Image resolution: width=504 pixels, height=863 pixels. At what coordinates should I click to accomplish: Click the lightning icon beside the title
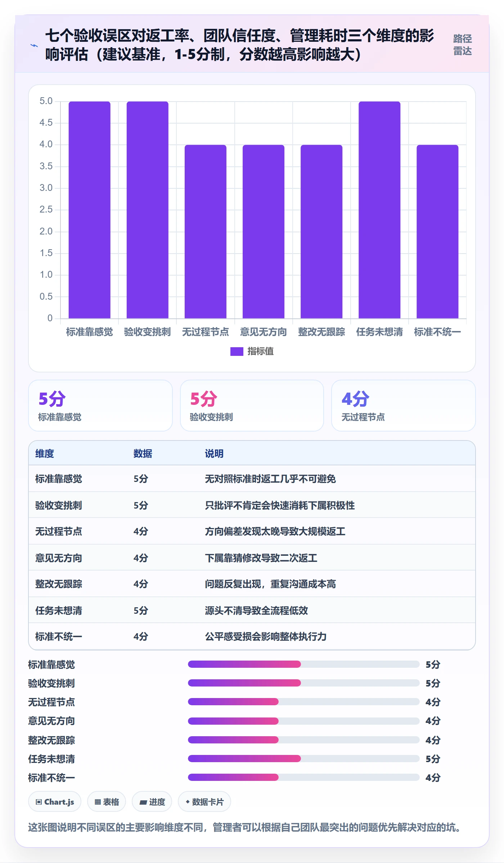click(x=34, y=46)
